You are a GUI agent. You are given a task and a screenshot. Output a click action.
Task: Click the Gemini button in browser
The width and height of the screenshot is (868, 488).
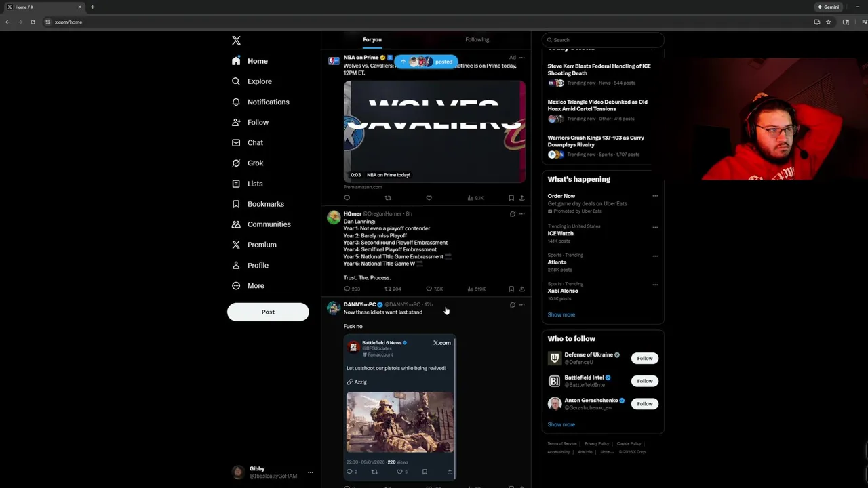(828, 7)
